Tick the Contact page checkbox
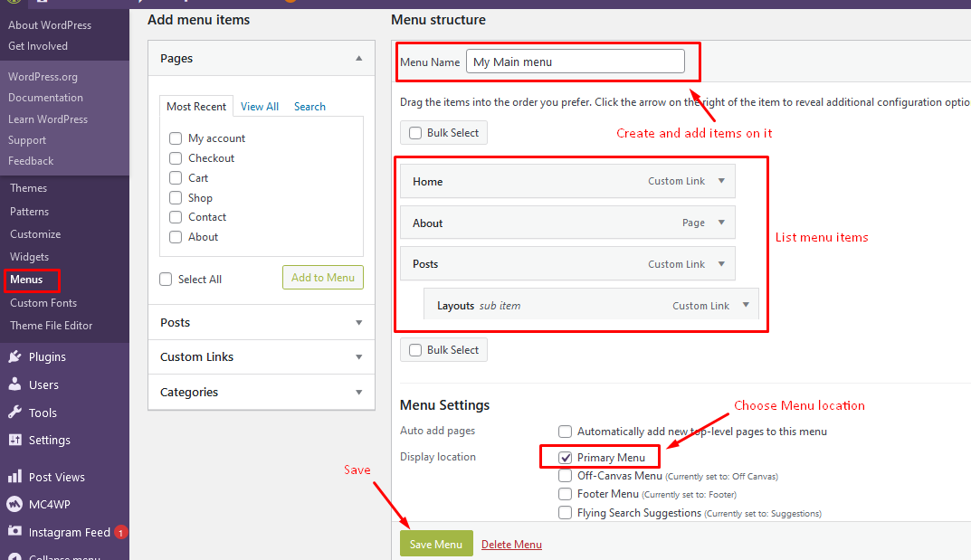This screenshot has height=560, width=971. pyautogui.click(x=176, y=217)
